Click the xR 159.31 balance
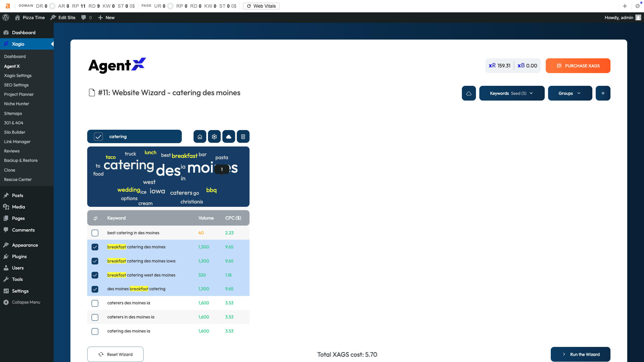Screen dimensions: 644x362 [499, 66]
